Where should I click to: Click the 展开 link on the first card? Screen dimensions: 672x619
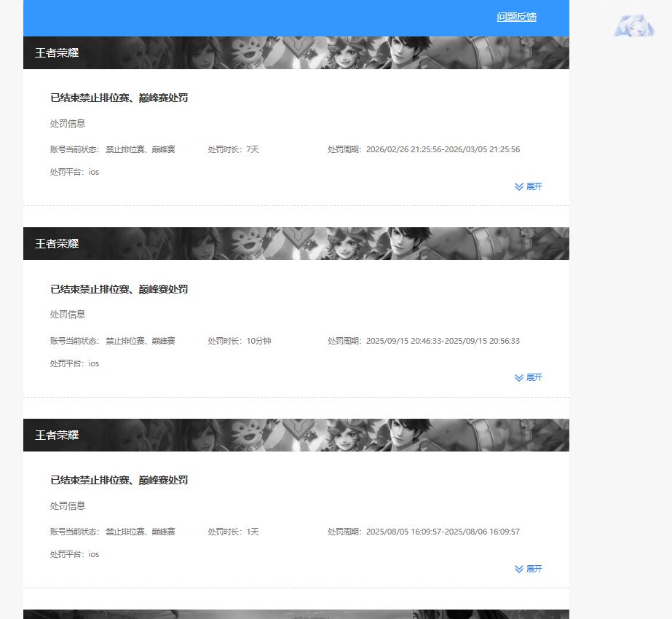(532, 186)
